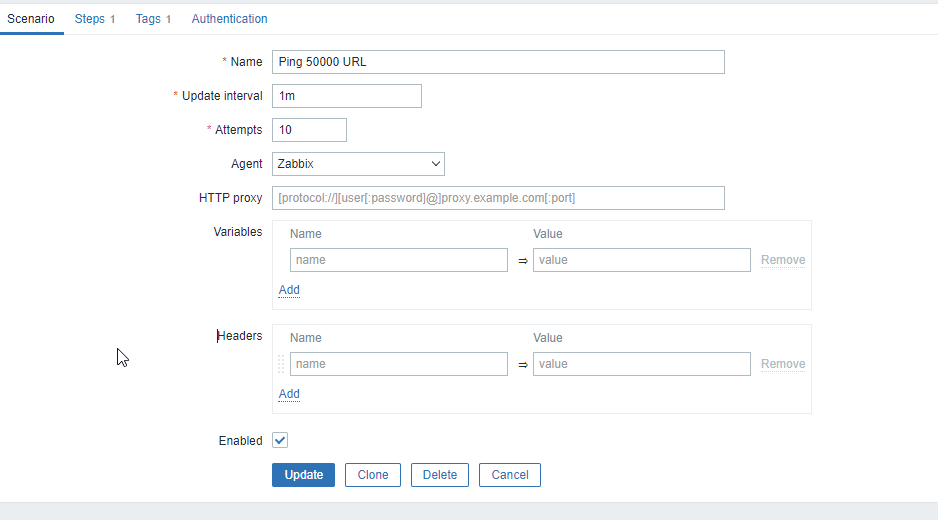Click the Update interval field
938x520 pixels.
pos(346,96)
